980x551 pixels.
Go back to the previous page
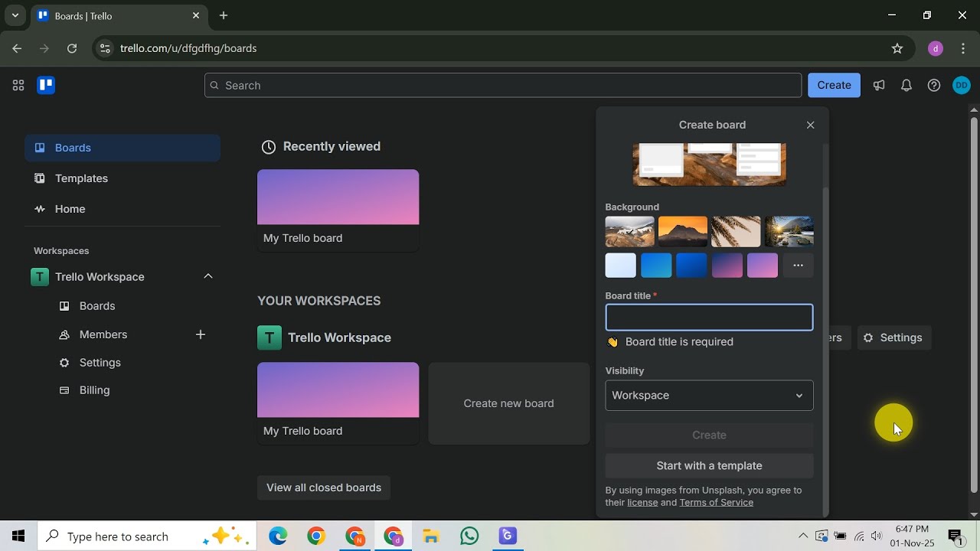click(17, 48)
